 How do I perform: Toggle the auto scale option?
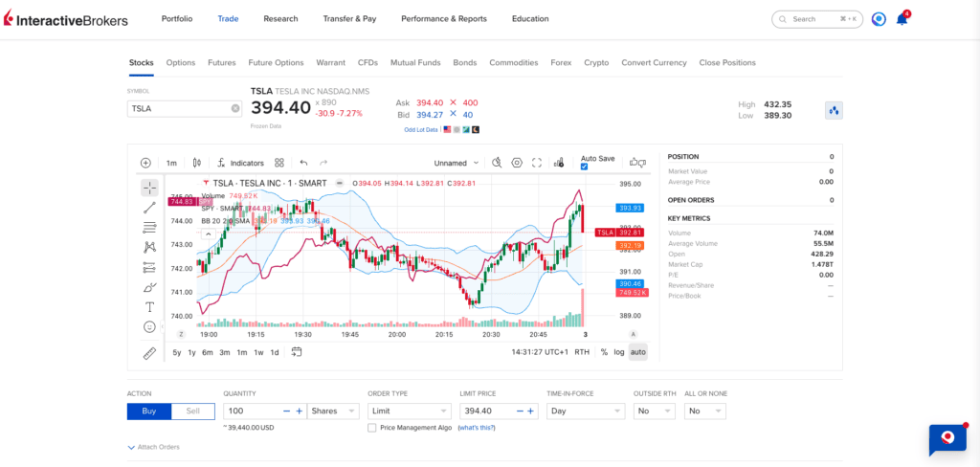point(638,352)
